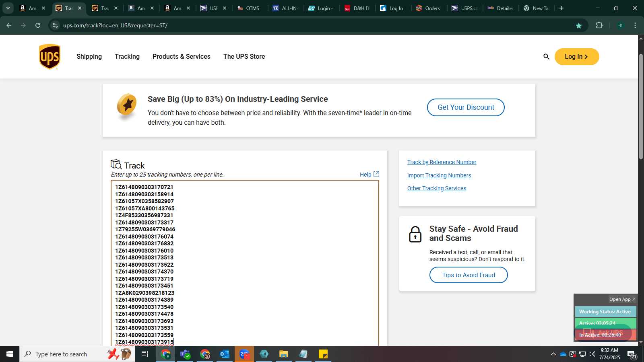
Task: Open Chrome three-dot menu
Action: click(x=635, y=25)
